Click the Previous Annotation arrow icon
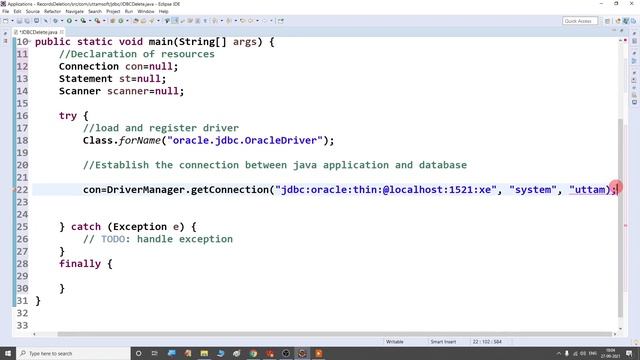The image size is (640, 360). pyautogui.click(x=229, y=21)
